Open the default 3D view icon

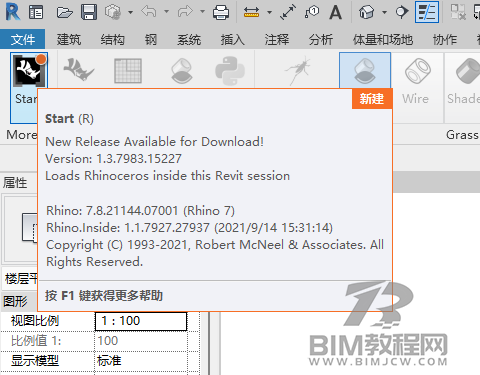366,13
